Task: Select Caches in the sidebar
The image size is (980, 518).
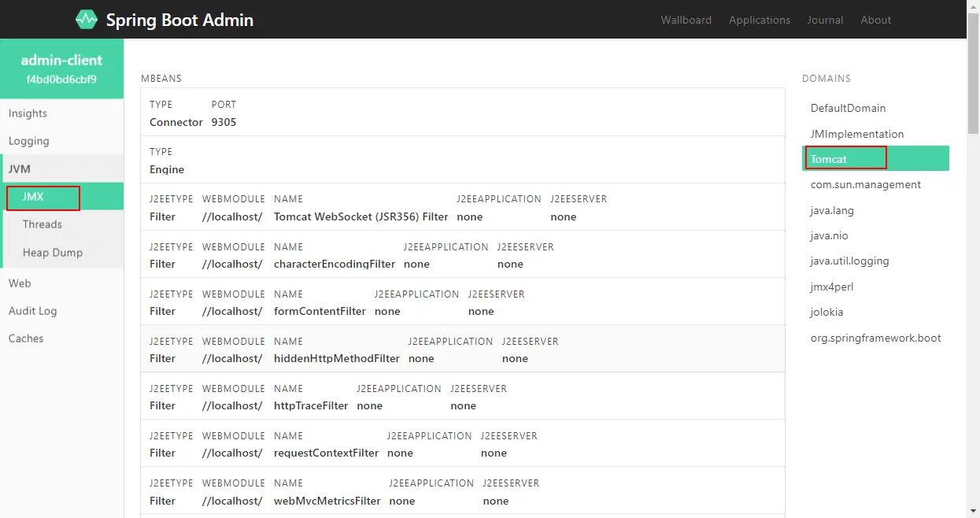Action: click(26, 339)
